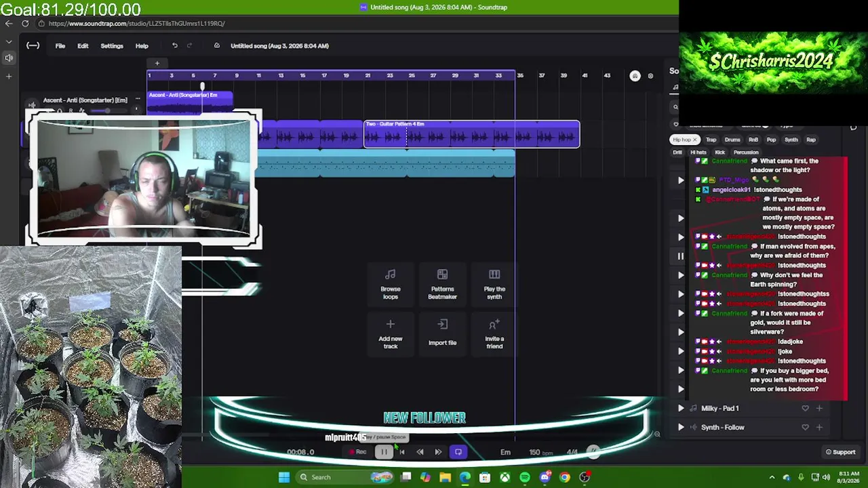Click the Ascent track waveform instrument icon
The height and width of the screenshot is (488, 868).
[32, 104]
